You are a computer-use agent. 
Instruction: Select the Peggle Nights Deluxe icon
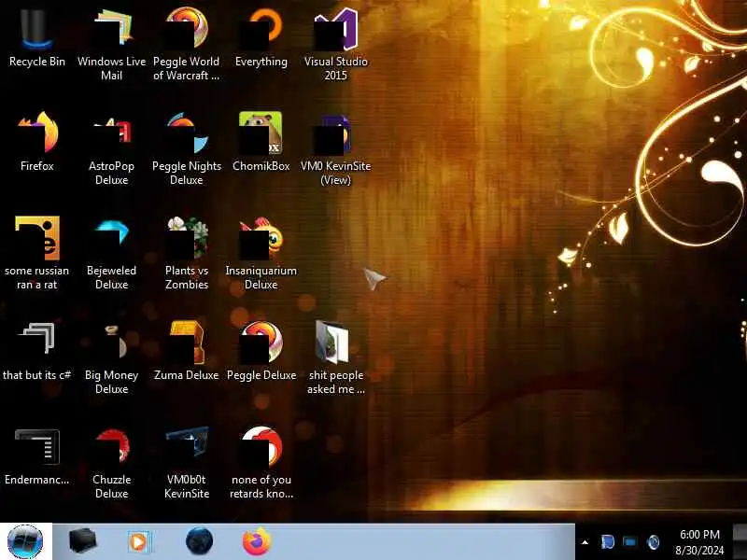(186, 150)
